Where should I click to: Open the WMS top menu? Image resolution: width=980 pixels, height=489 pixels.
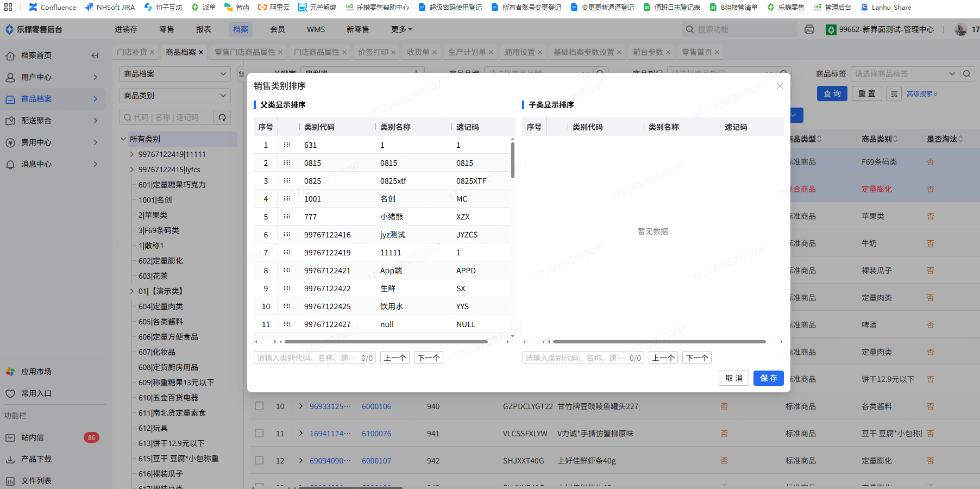point(316,29)
